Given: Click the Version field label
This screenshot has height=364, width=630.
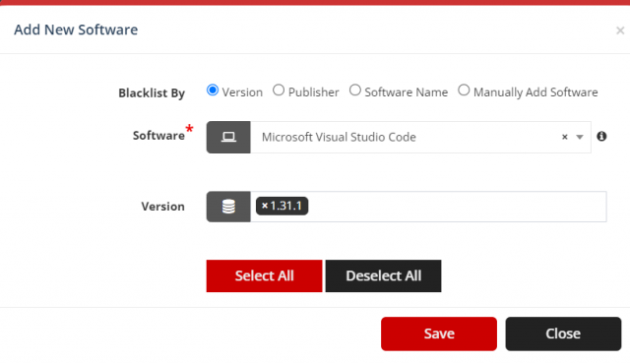Looking at the screenshot, I should pos(162,207).
